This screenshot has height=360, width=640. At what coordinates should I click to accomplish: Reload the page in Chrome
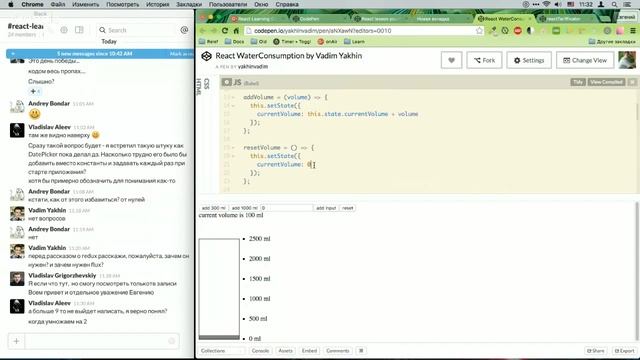pos(225,31)
